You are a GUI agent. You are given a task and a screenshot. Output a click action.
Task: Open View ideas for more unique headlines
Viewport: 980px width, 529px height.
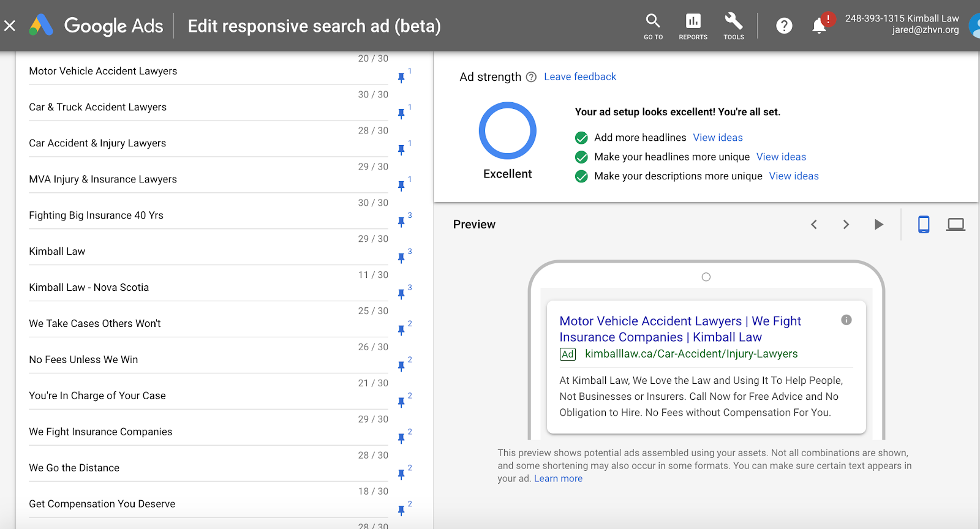point(781,157)
